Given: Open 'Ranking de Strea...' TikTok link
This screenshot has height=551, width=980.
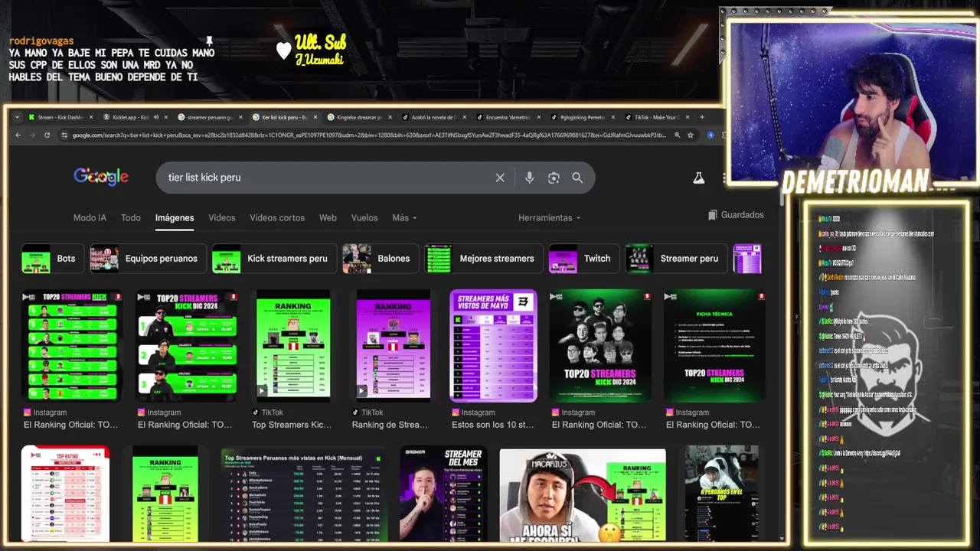Looking at the screenshot, I should point(390,425).
